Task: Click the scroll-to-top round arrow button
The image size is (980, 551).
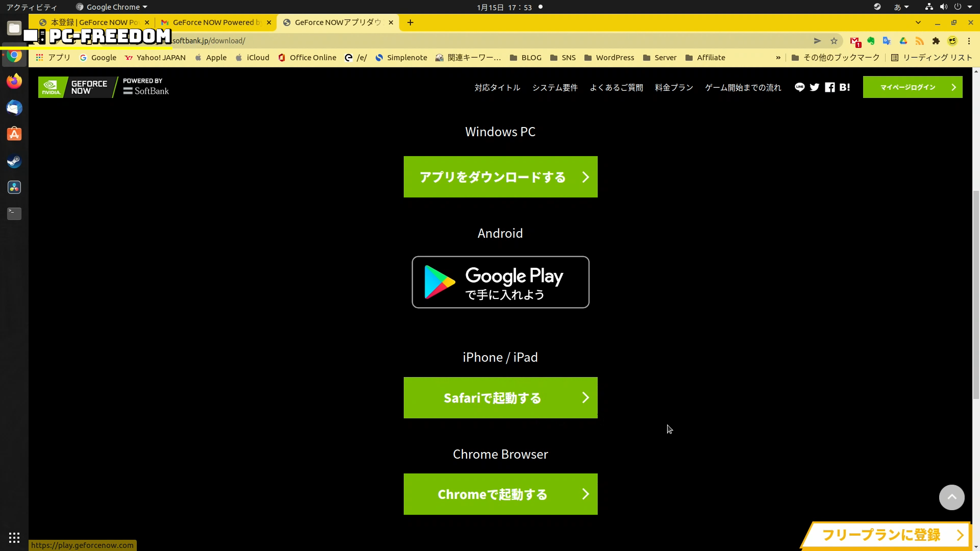Action: pyautogui.click(x=951, y=497)
